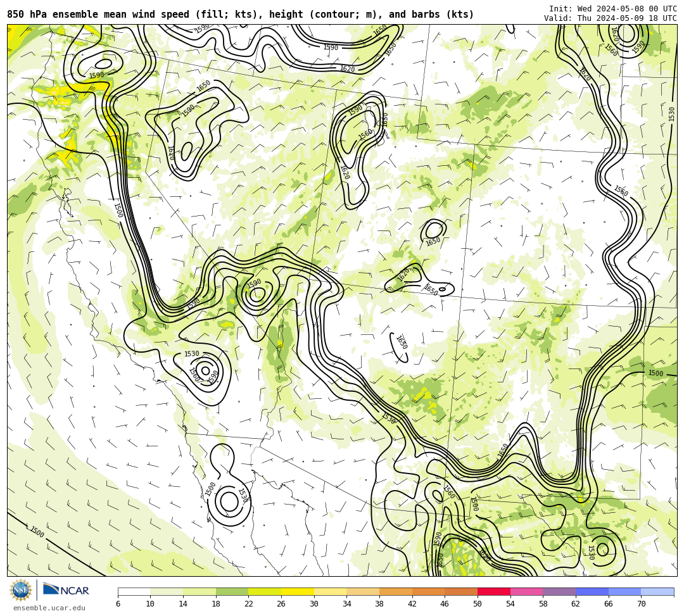Click the colorbar tick label 58
Viewport: 684px width, 616px height.
543,604
